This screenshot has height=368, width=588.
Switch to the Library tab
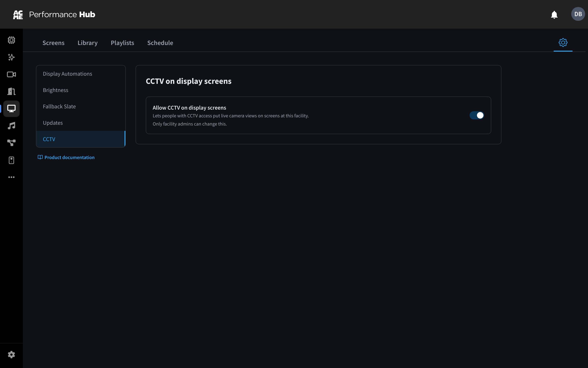pos(87,43)
